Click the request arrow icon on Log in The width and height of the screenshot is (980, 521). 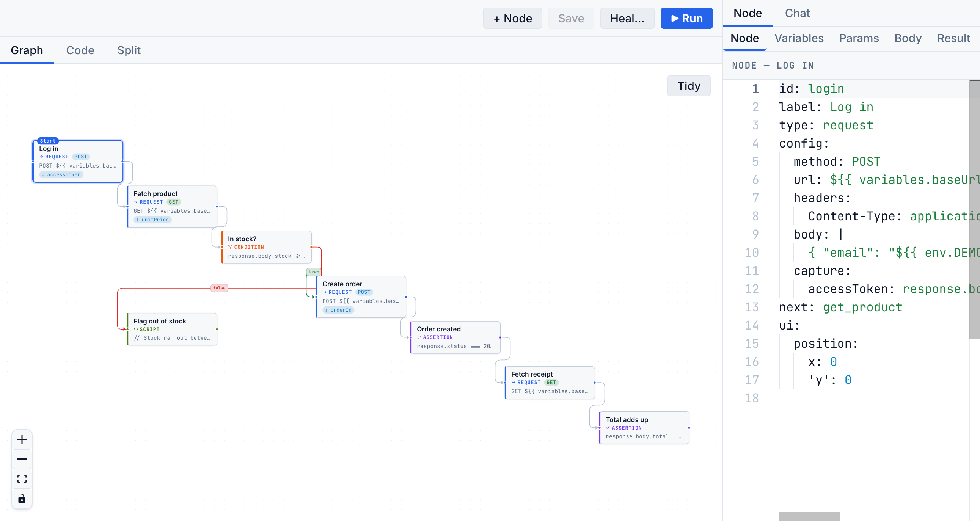click(41, 157)
